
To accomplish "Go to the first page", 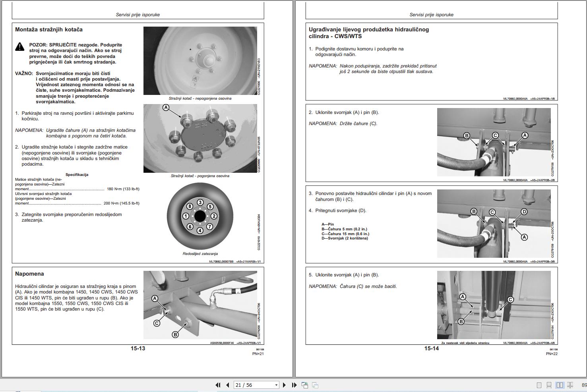I will [217, 385].
